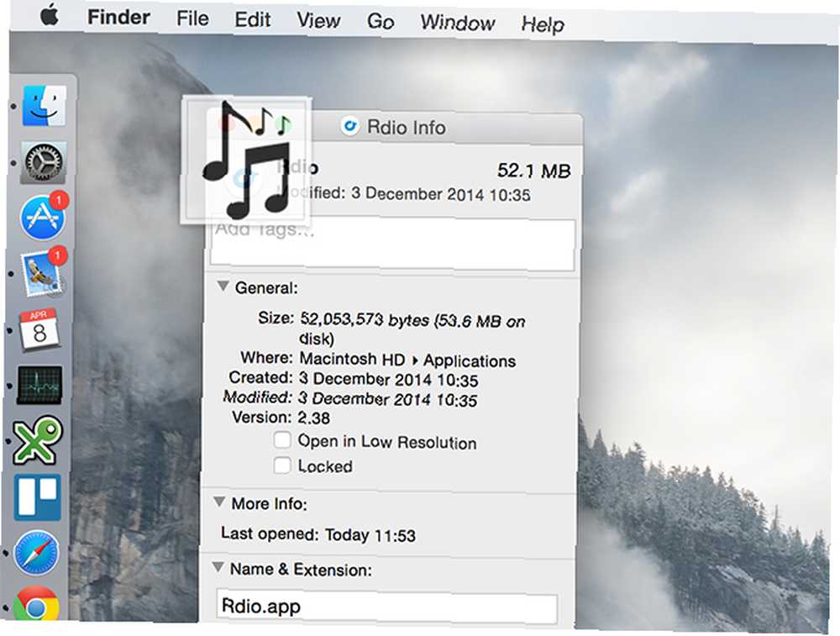Launch System Preferences from the Dock
Screen dimensions: 840x636
tap(44, 162)
